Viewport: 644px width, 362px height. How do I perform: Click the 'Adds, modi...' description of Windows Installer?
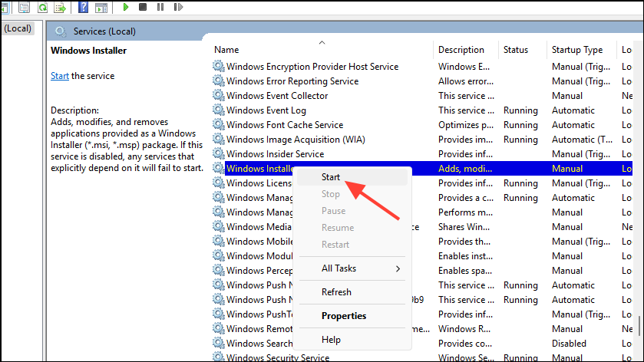[465, 169]
